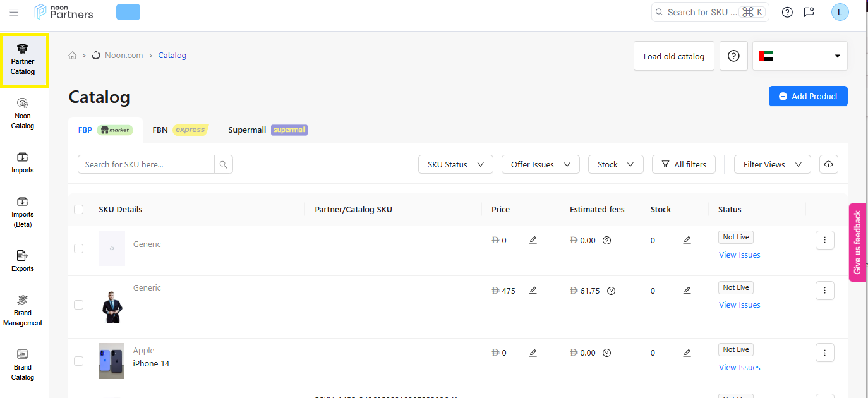The image size is (868, 398).
Task: Open All filters panel
Action: pyautogui.click(x=684, y=164)
